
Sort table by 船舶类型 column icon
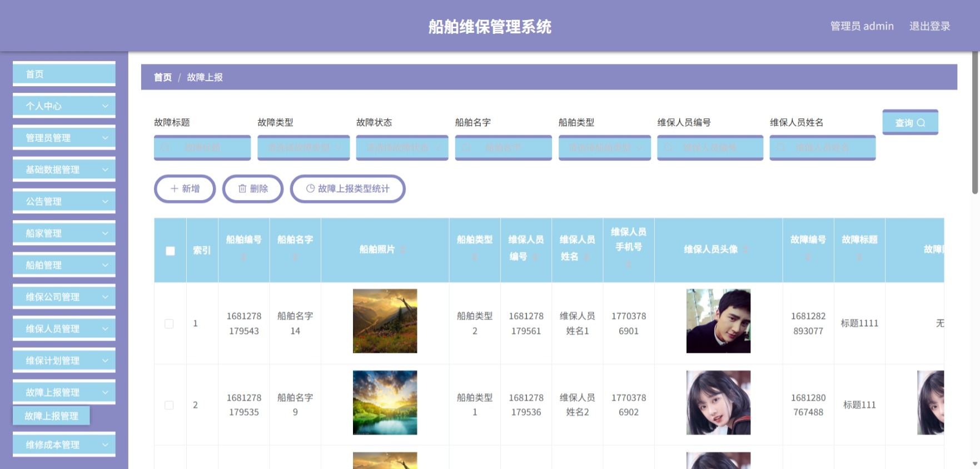(x=475, y=257)
